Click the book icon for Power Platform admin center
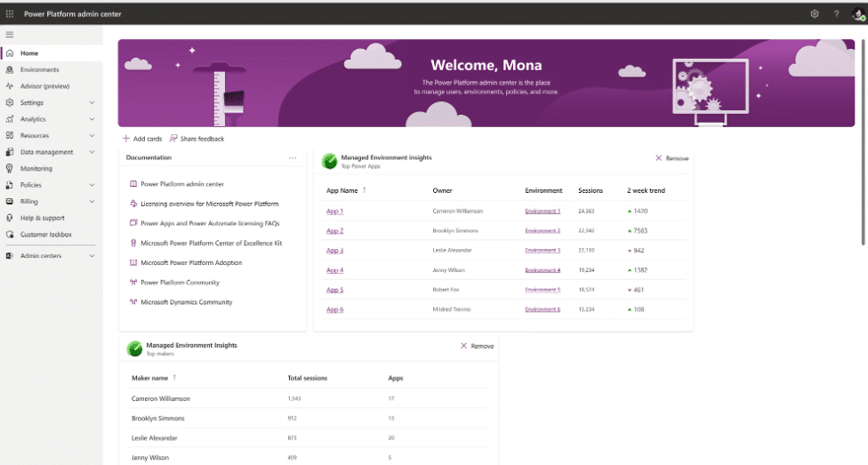 133,184
